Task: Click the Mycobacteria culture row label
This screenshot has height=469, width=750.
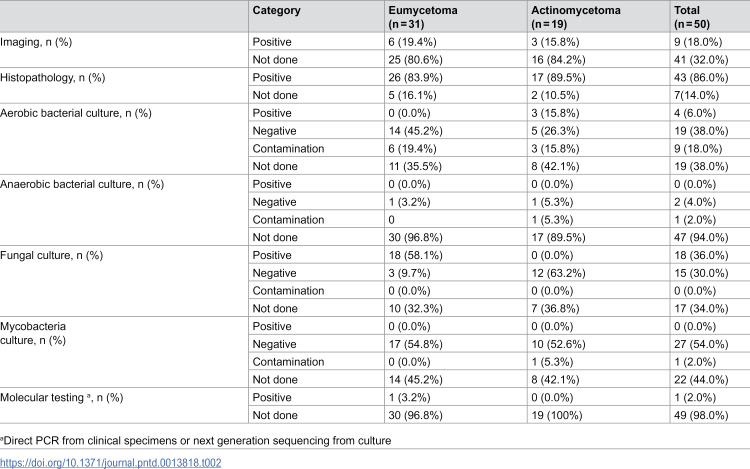Action: click(33, 333)
